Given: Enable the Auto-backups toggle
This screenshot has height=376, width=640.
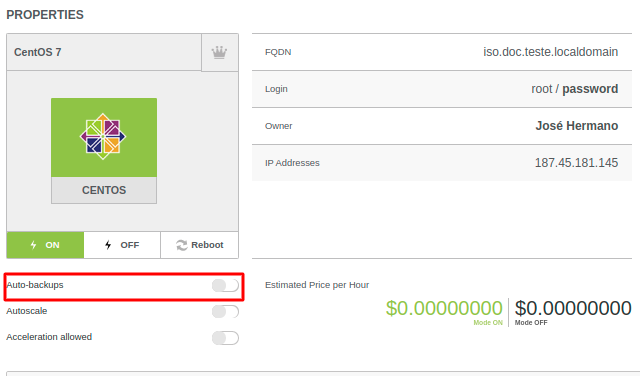Looking at the screenshot, I should pos(225,285).
